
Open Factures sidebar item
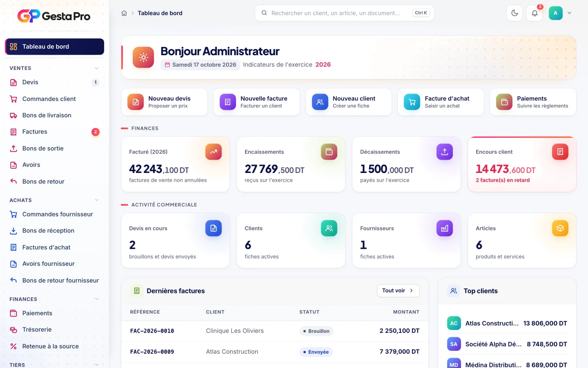click(x=54, y=132)
